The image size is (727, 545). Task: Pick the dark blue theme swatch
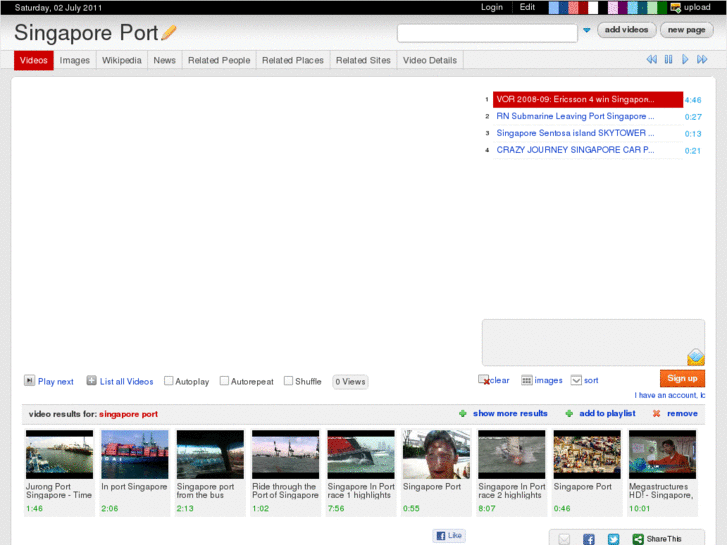563,7
